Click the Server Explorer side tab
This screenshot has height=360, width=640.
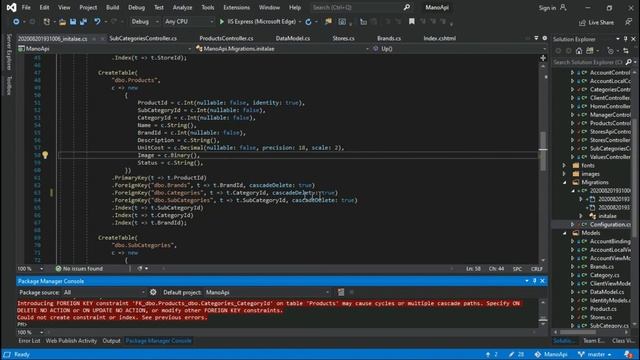[x=9, y=52]
